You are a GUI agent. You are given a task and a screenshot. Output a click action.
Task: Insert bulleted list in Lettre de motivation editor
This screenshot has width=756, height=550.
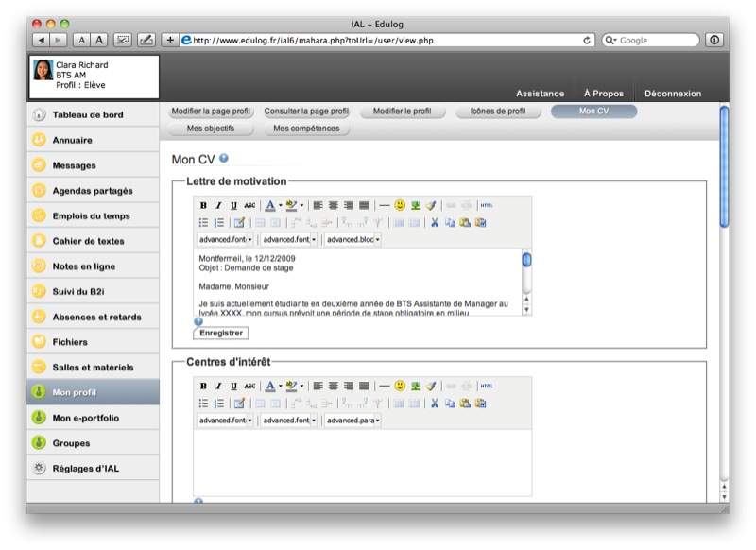coord(203,222)
